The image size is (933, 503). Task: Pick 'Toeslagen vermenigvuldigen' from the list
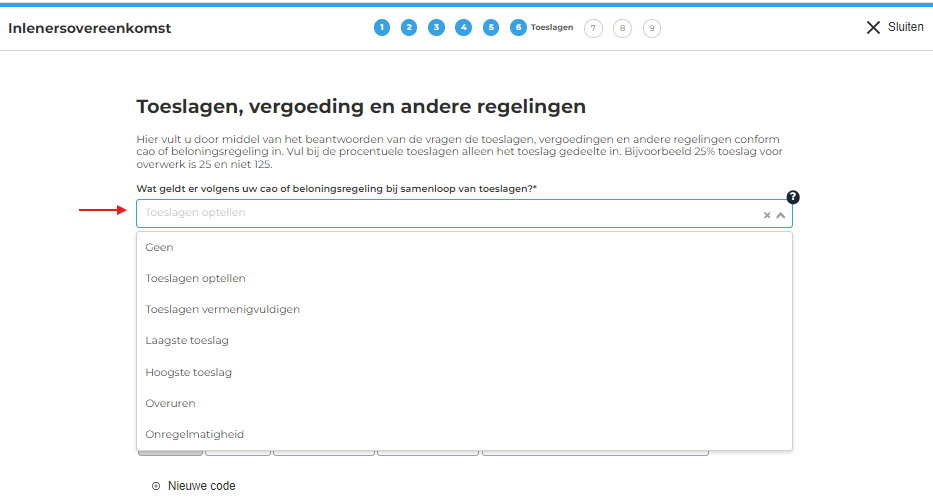[222, 309]
